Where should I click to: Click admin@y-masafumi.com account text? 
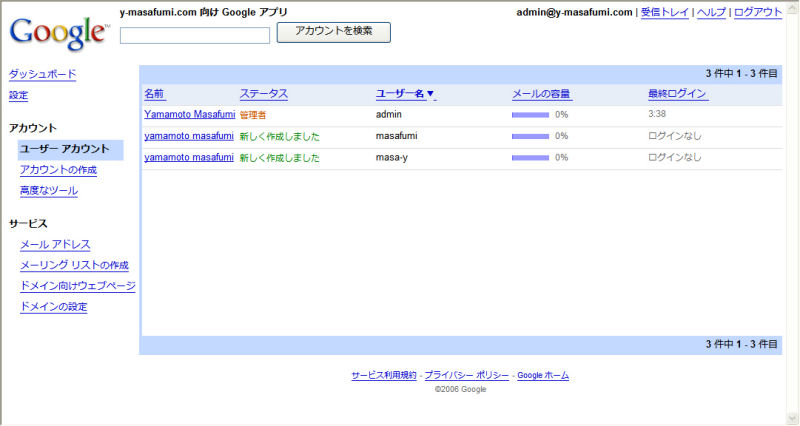pos(574,12)
